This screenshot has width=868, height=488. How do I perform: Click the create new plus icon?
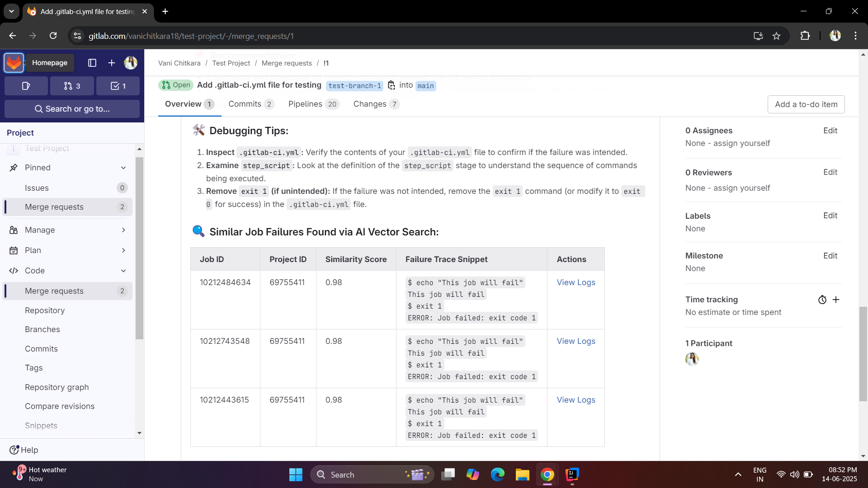(112, 63)
